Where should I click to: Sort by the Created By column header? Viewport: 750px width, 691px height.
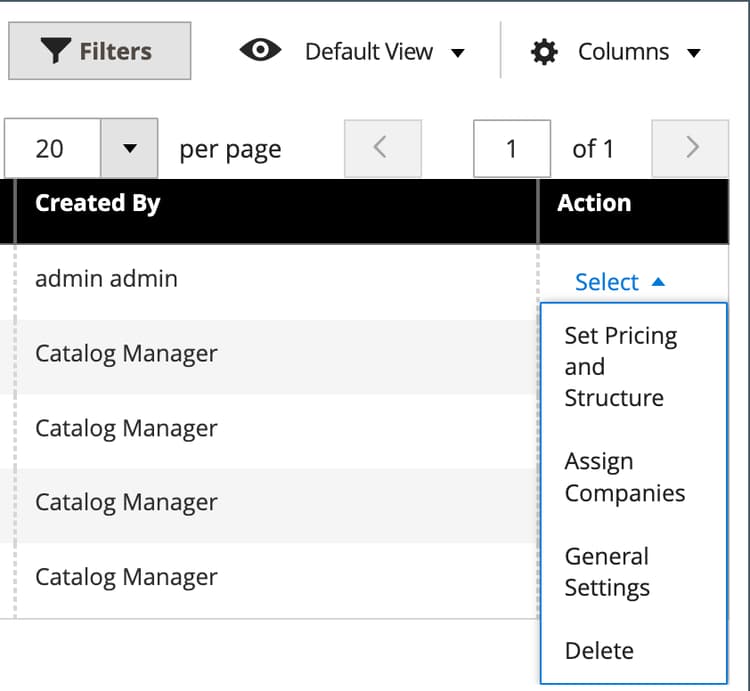97,203
